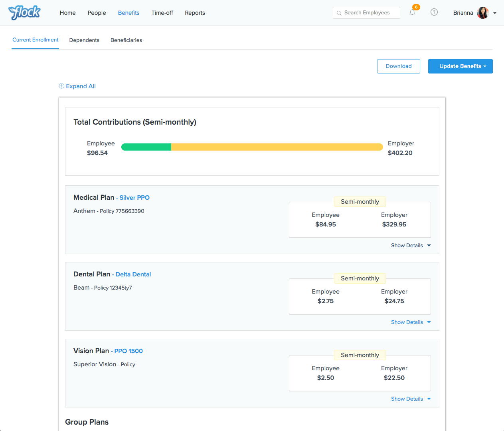Click Medical employee amount $84.95
This screenshot has height=431, width=504.
[x=326, y=224]
